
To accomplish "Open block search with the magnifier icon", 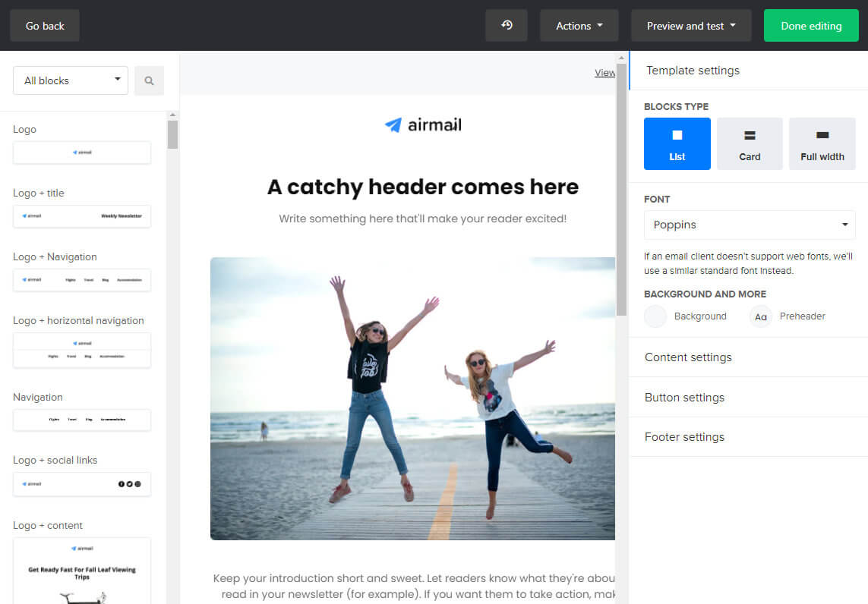I will click(x=149, y=80).
